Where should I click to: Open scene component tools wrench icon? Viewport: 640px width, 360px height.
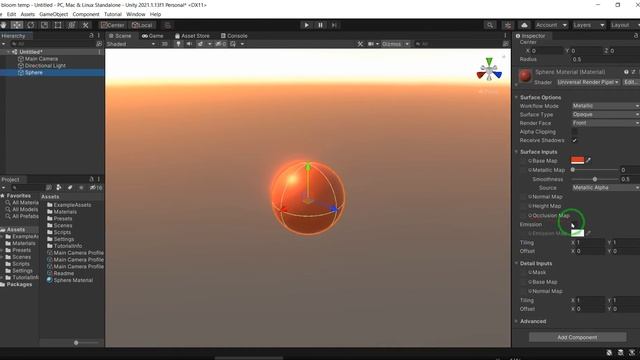pos(360,44)
